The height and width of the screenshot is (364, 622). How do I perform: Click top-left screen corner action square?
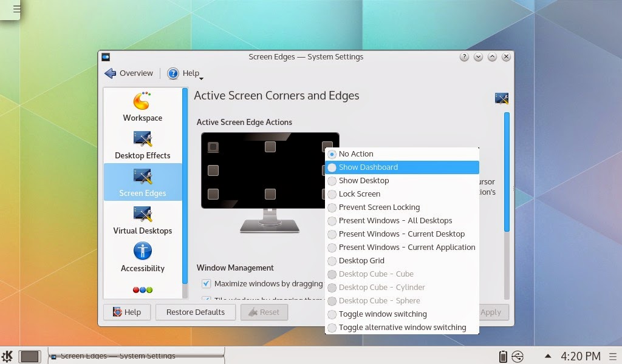(x=213, y=147)
